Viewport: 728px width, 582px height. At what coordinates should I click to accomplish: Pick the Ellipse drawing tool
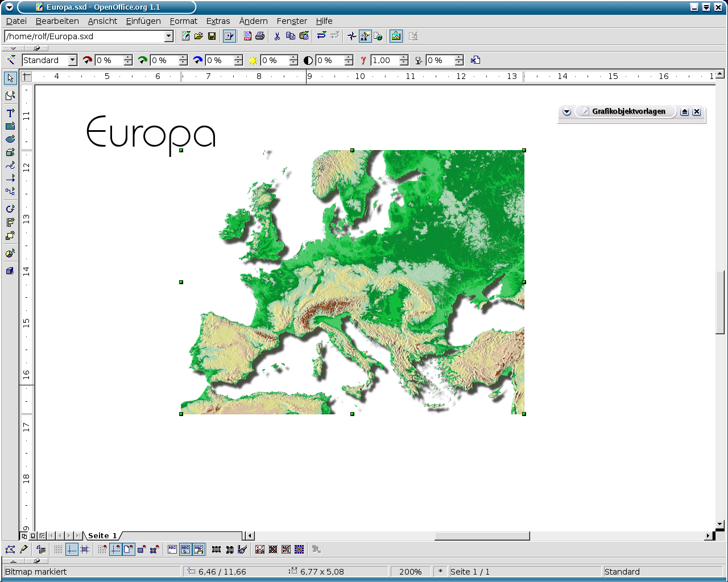[10, 139]
